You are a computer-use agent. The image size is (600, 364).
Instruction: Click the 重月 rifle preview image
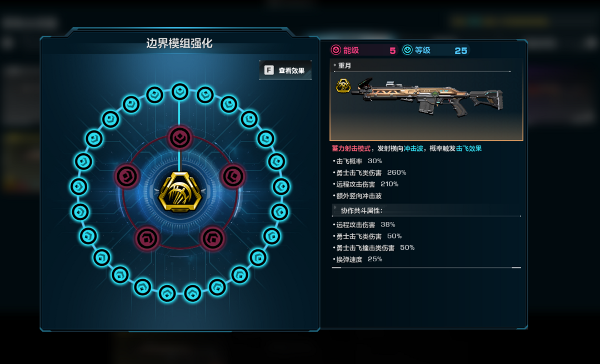tap(426, 99)
